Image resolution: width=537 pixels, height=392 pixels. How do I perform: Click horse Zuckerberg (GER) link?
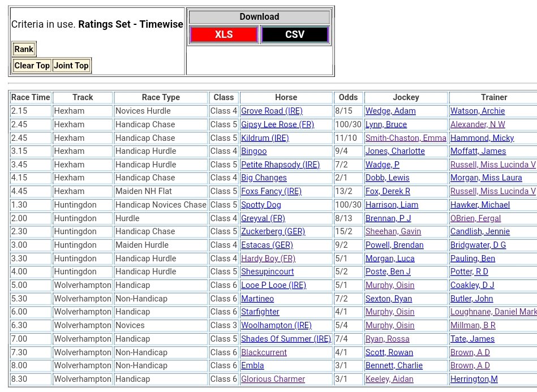(273, 231)
